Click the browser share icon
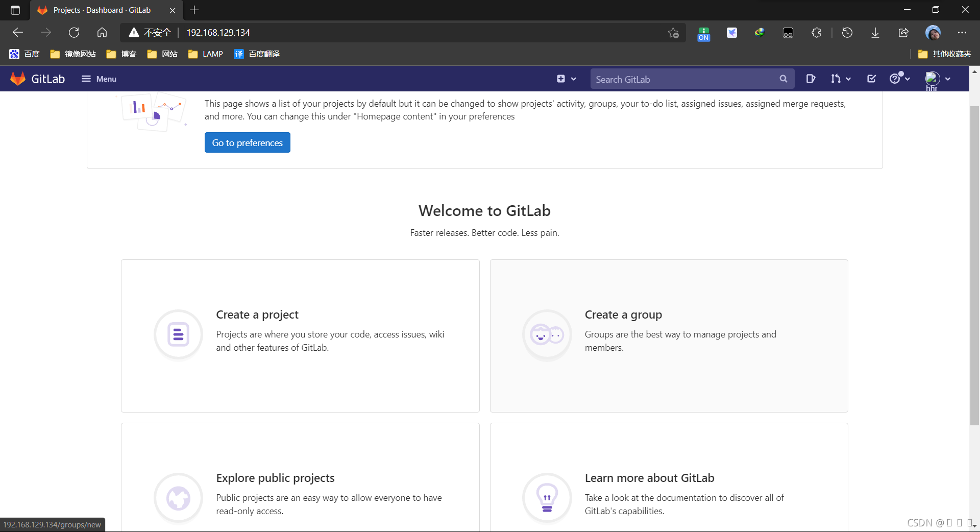980x532 pixels. click(x=903, y=33)
